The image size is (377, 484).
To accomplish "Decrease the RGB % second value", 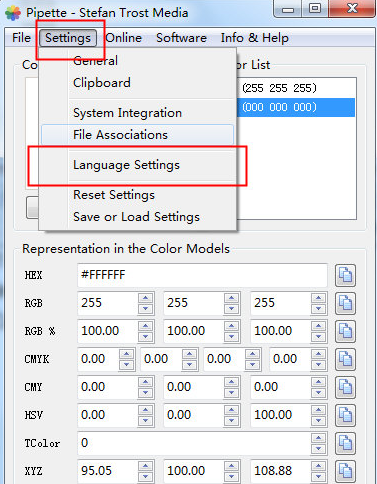I will coord(232,337).
